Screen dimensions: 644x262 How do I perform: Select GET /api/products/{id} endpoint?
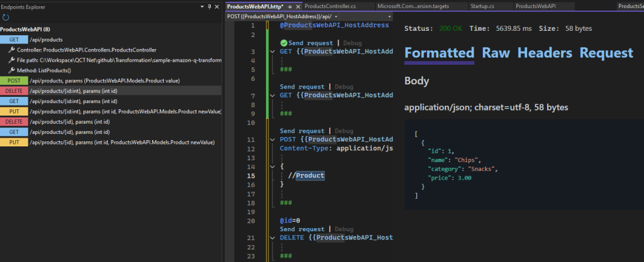click(x=111, y=132)
